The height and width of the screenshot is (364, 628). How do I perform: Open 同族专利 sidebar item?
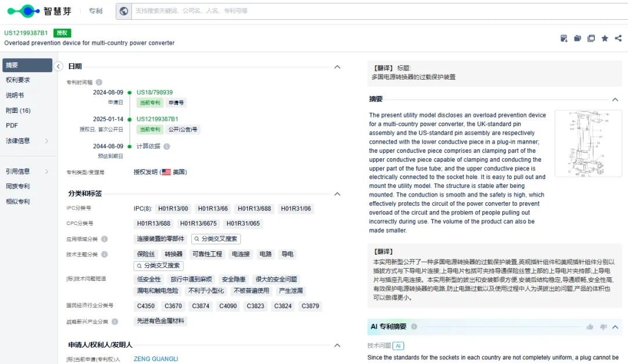pos(17,186)
